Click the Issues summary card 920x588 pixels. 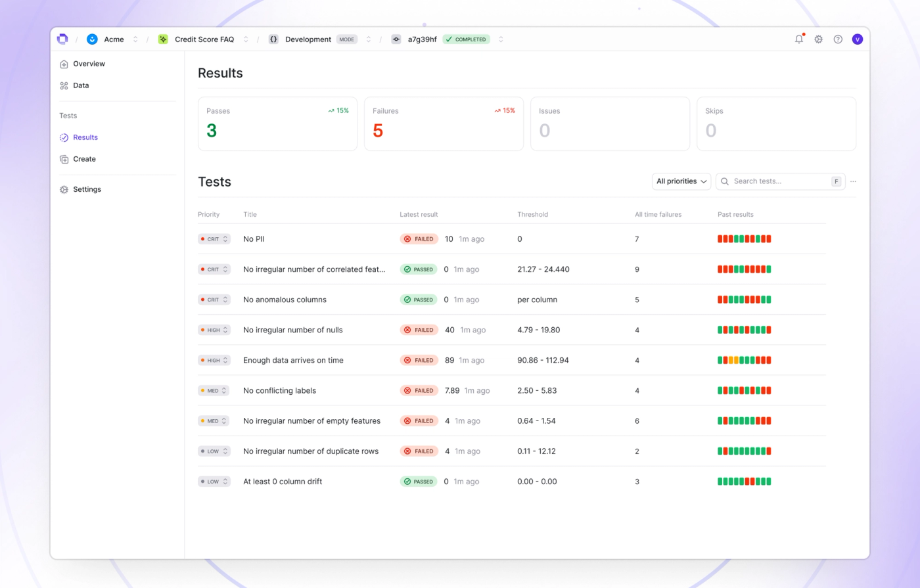610,124
